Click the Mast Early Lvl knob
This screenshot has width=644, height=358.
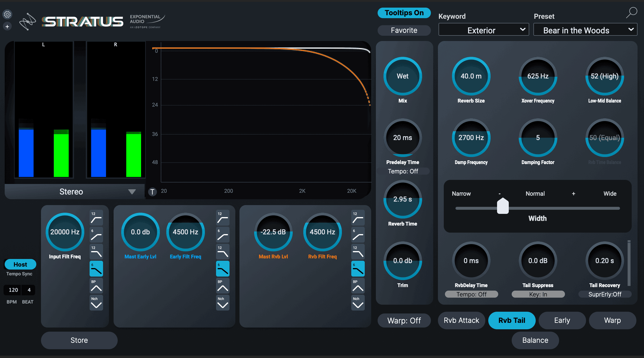(141, 232)
